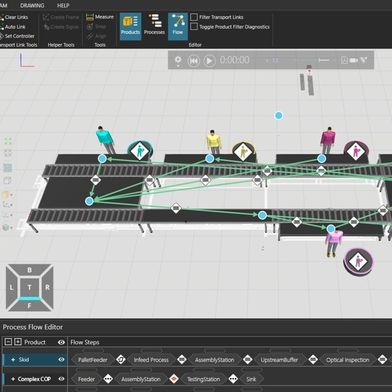Select the Optical Inspection flow step
This screenshot has width=392, height=392.
(348, 360)
